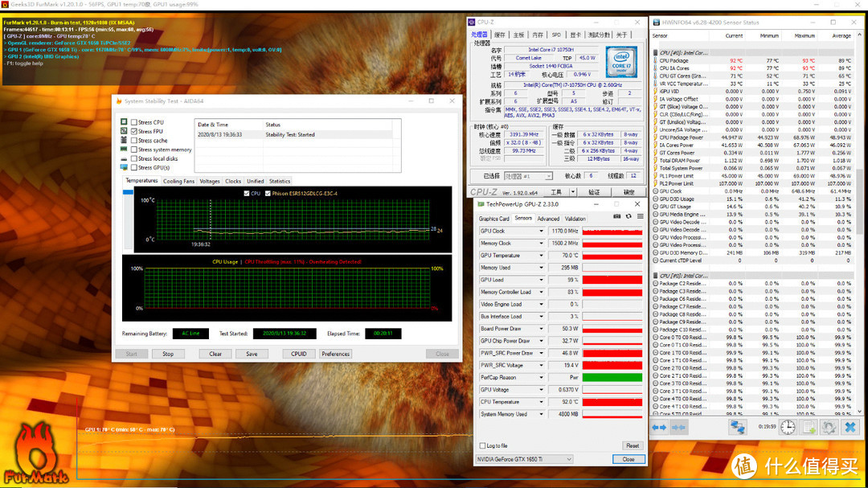Screen dimensions: 868x488
Task: Click GPU-Z camera screenshot icon
Action: (616, 216)
